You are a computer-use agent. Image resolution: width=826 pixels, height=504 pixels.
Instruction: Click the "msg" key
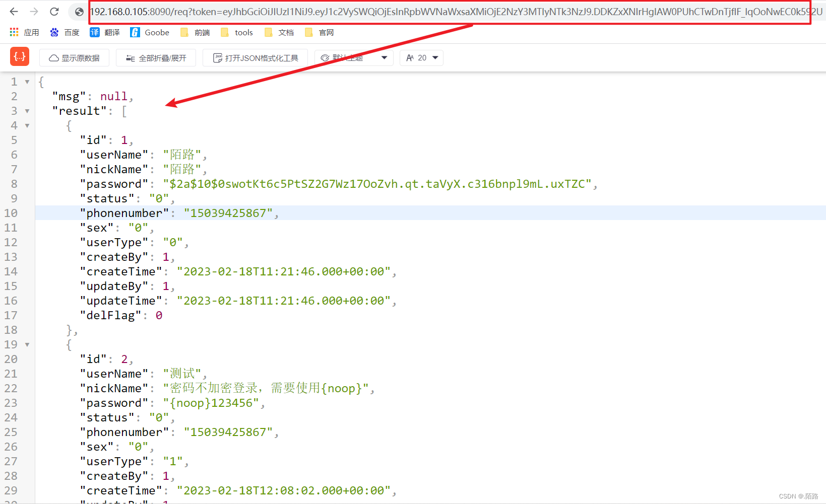tap(69, 96)
